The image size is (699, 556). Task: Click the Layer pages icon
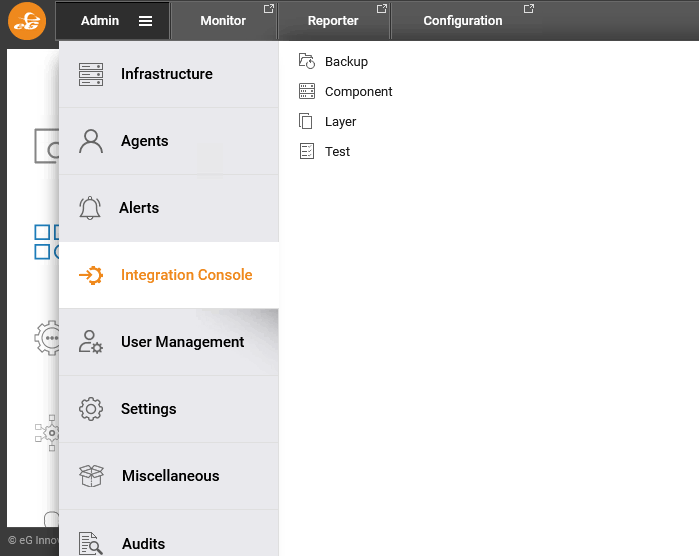(306, 121)
